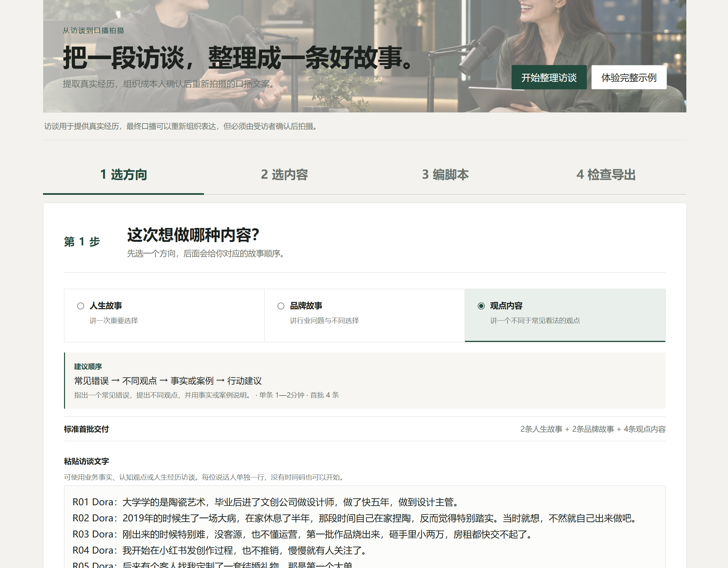Select the 4 检查导出 tab

tap(606, 174)
